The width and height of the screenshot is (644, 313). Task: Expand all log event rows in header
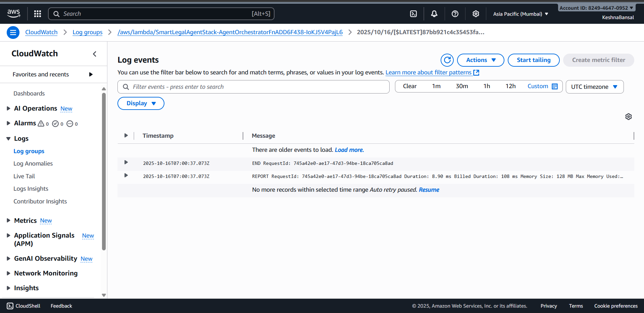click(126, 135)
